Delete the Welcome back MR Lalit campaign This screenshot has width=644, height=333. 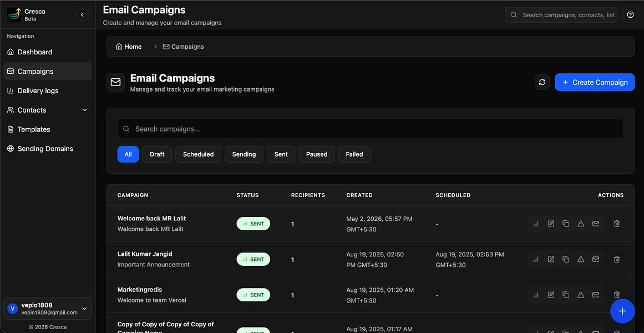coord(616,224)
